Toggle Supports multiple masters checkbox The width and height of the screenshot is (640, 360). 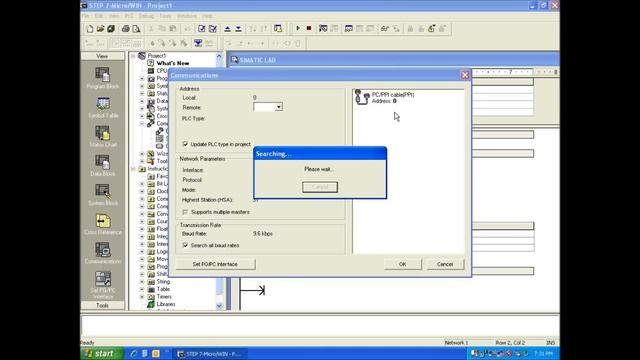[185, 212]
